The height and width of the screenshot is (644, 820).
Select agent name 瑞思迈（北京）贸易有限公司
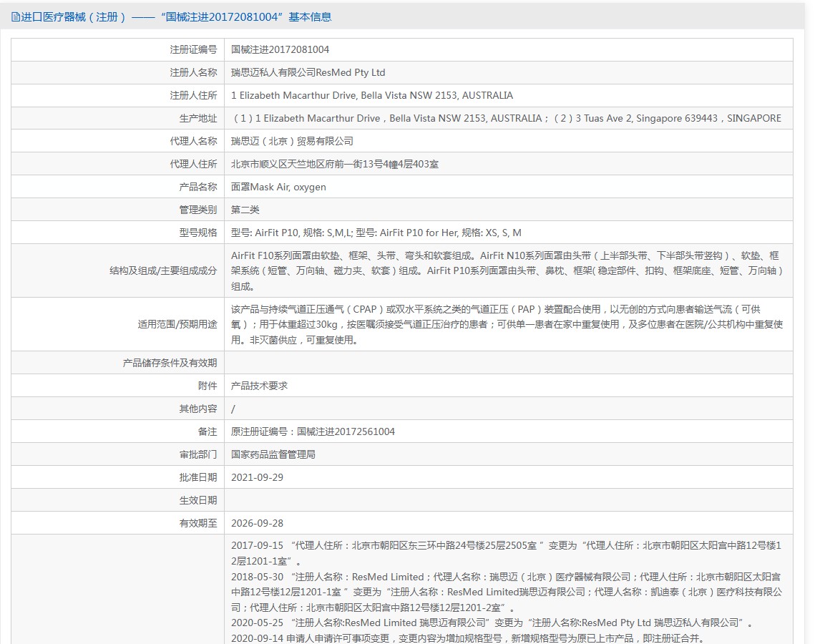pyautogui.click(x=293, y=141)
